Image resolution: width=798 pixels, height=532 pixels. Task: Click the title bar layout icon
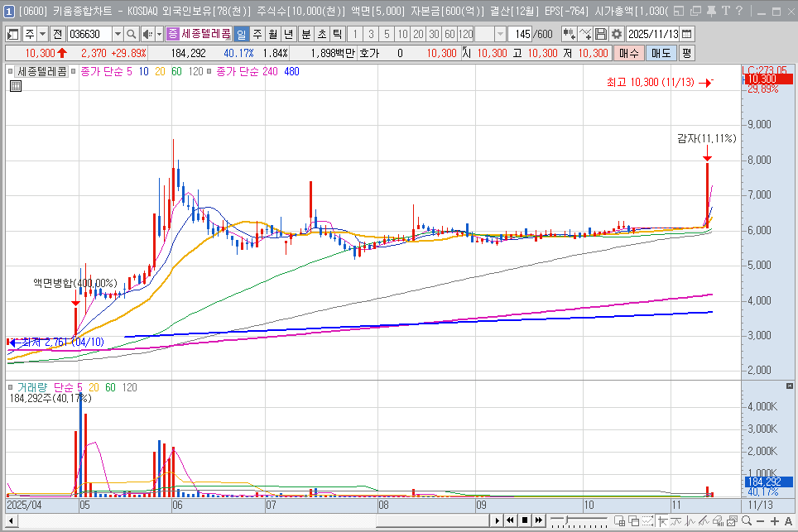point(679,11)
